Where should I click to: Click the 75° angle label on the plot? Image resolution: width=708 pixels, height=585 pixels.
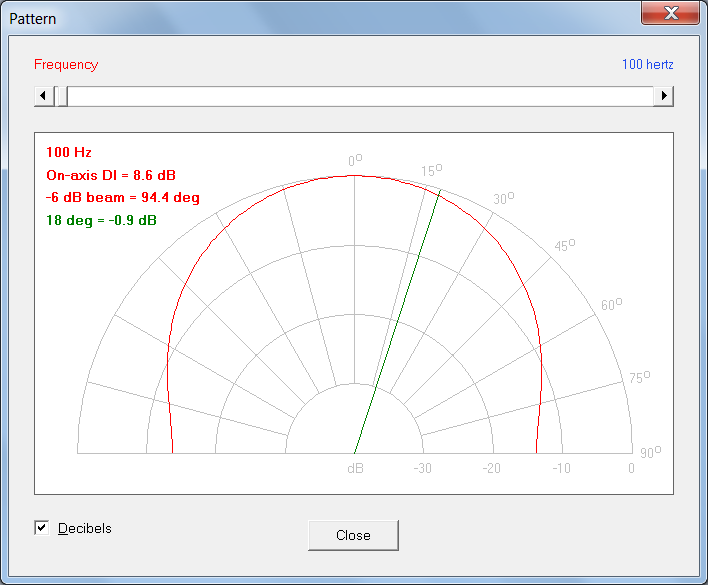pyautogui.click(x=640, y=377)
